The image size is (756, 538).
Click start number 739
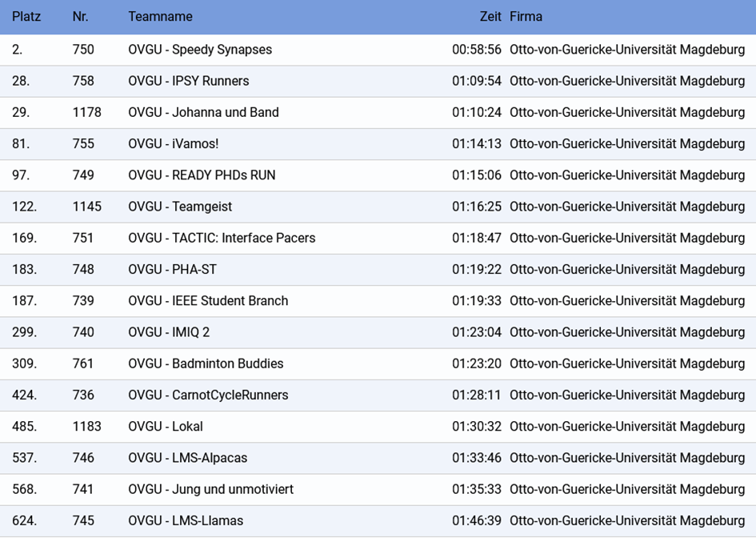pyautogui.click(x=83, y=300)
